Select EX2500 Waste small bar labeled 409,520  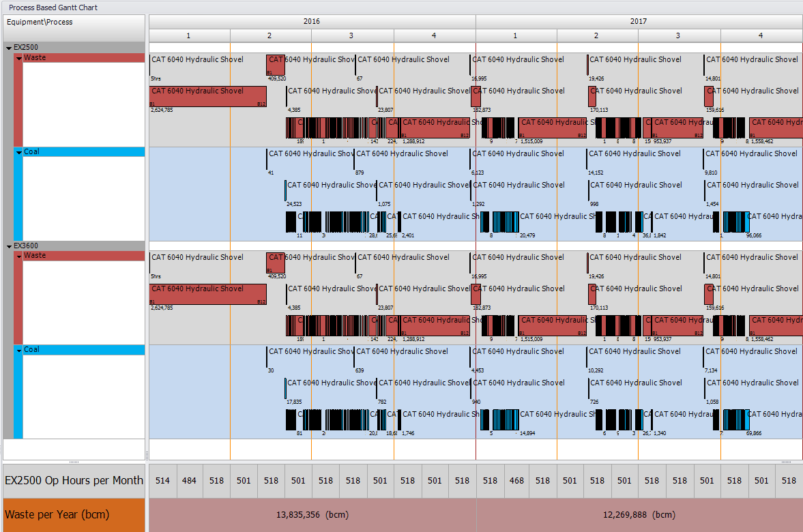276,65
